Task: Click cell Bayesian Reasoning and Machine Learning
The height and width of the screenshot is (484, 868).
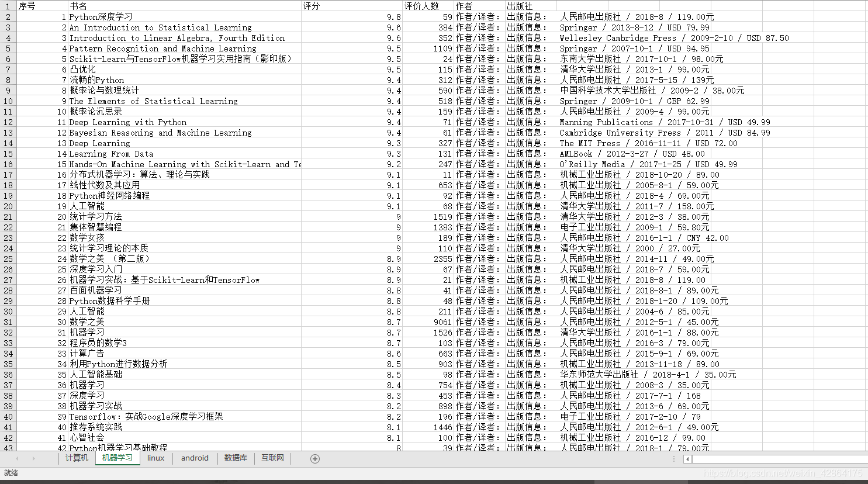Action: (x=185, y=133)
